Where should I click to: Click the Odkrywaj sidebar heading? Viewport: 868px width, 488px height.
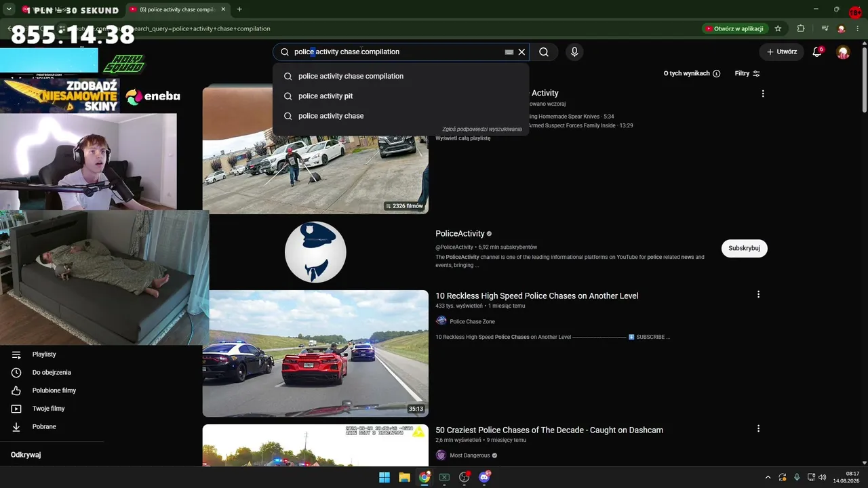[x=26, y=455]
